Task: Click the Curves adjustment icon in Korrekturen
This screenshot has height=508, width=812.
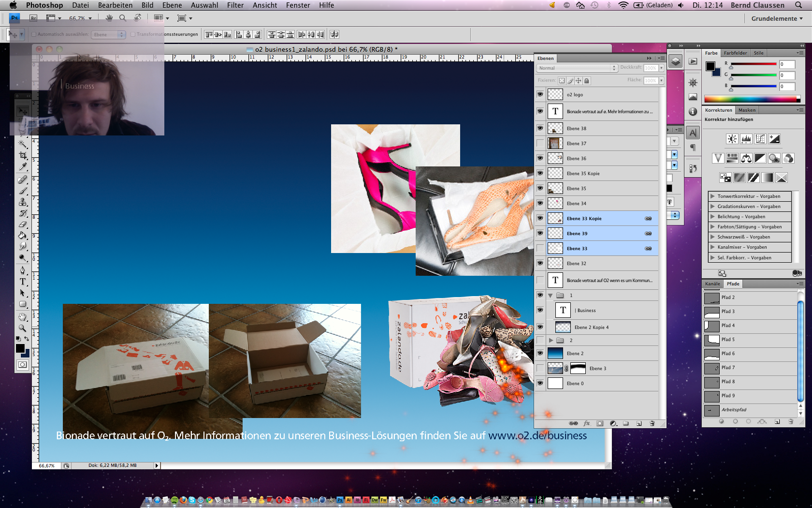Action: 760,139
